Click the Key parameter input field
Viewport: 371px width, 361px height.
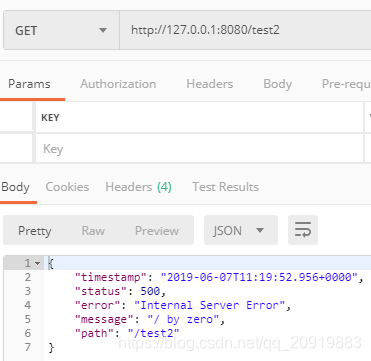[x=199, y=149]
